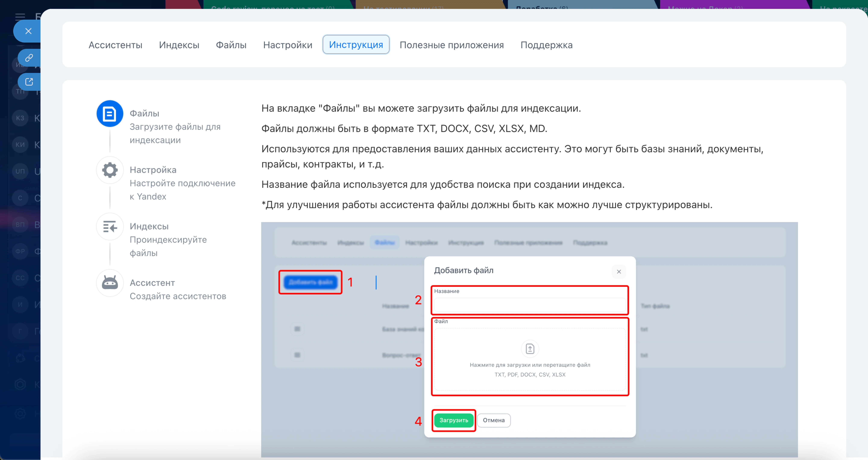The width and height of the screenshot is (868, 460).
Task: Select the КЗ avatar in the background sidebar
Action: (x=20, y=118)
